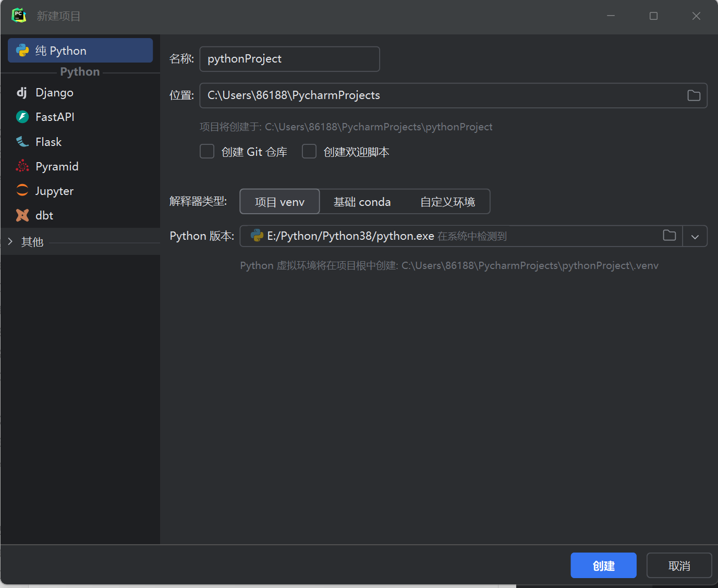Screen dimensions: 718x588
Task: Toggle the 创建欢迎脚本 checkbox
Action: [309, 151]
